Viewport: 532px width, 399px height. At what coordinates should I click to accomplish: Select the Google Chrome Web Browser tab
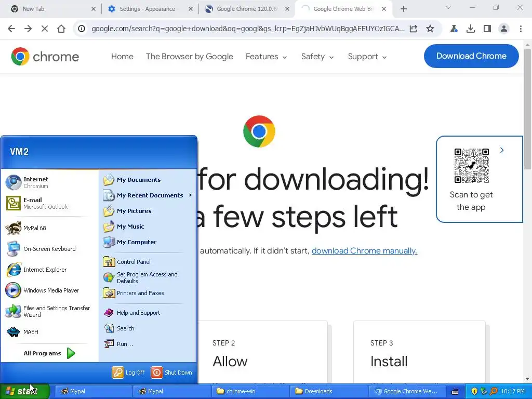pyautogui.click(x=344, y=9)
